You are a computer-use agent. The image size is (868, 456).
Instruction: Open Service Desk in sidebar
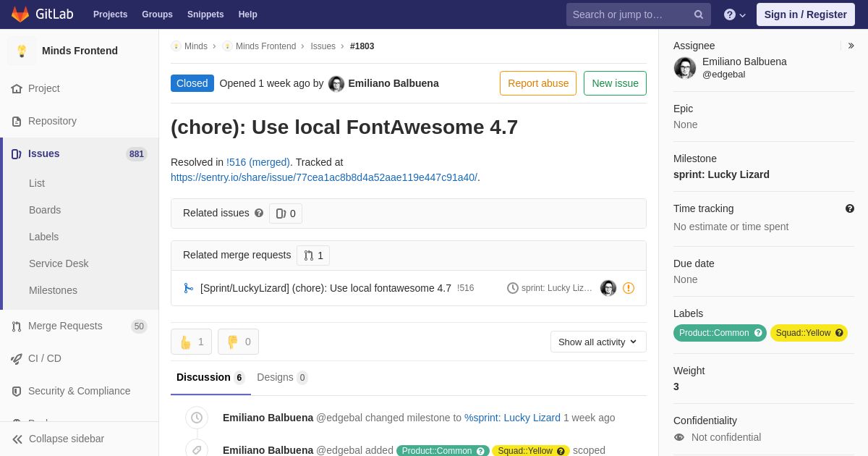pyautogui.click(x=59, y=263)
